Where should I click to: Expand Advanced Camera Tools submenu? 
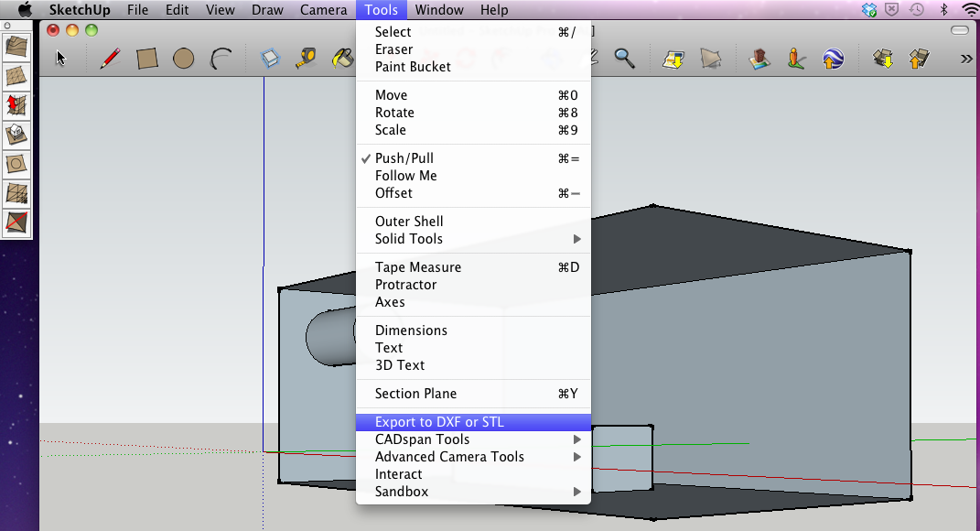[473, 457]
